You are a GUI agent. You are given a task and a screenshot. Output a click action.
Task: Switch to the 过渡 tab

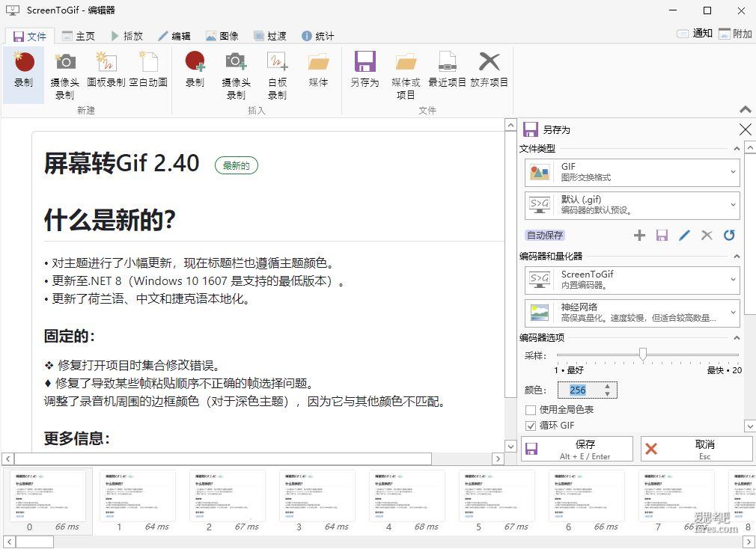coord(270,36)
